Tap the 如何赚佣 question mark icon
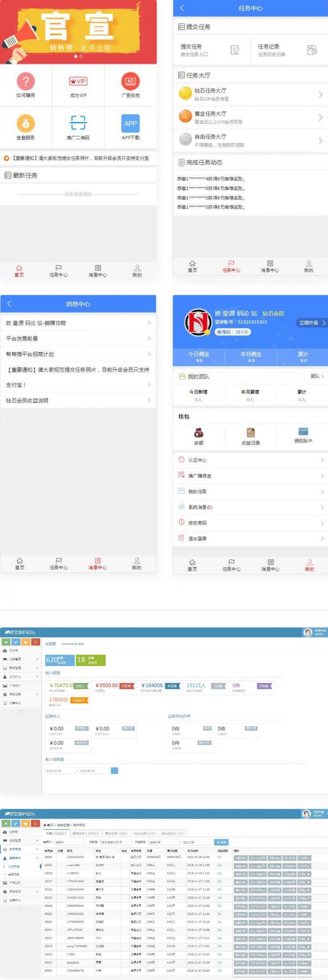 tap(26, 81)
